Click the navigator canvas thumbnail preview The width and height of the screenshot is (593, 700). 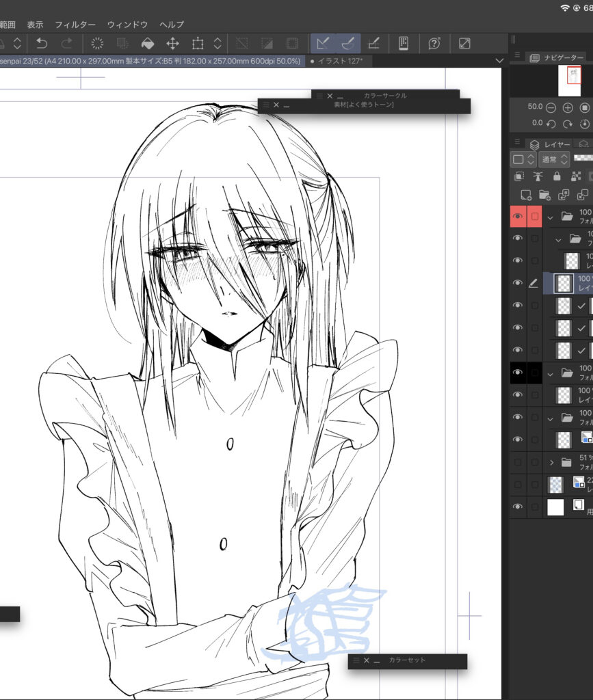[x=569, y=81]
